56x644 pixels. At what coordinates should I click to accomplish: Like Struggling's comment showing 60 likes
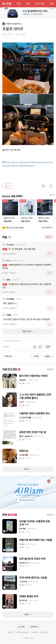click(50, 254)
